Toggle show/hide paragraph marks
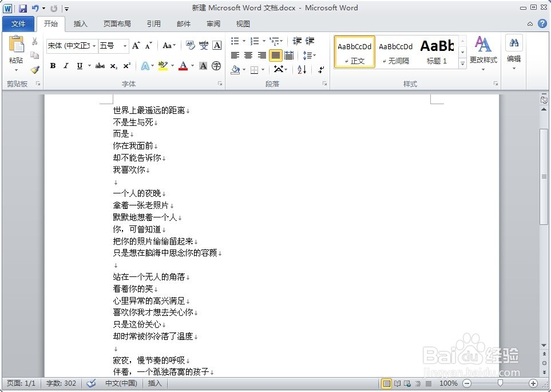The image size is (551, 392). [x=320, y=70]
